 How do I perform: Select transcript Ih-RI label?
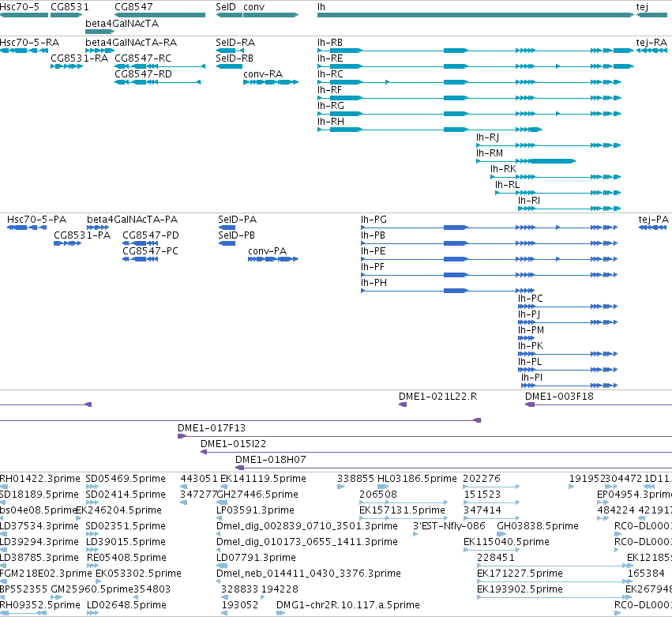tap(529, 201)
